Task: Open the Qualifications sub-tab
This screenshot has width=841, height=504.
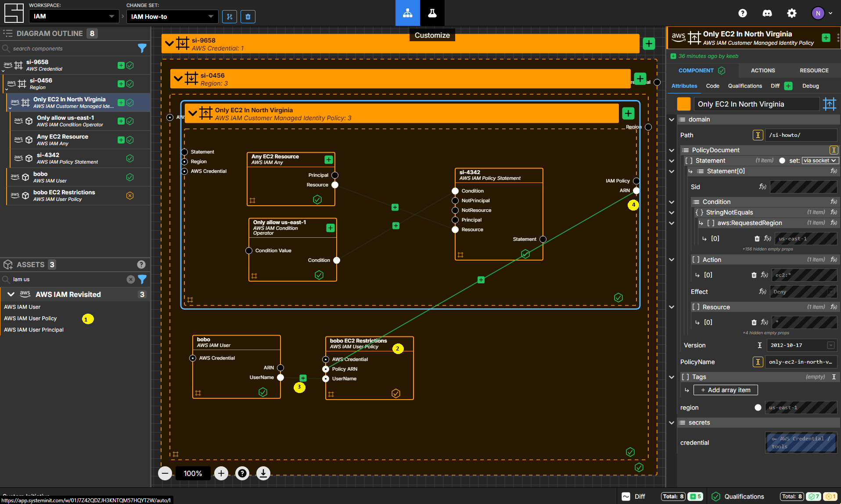Action: pyautogui.click(x=745, y=86)
